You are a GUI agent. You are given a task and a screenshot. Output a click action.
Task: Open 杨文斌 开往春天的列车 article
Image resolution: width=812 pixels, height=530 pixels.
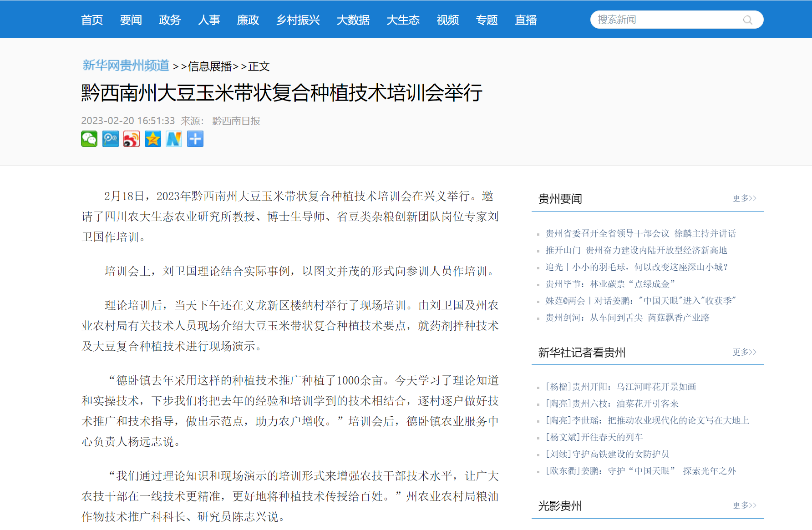[594, 438]
